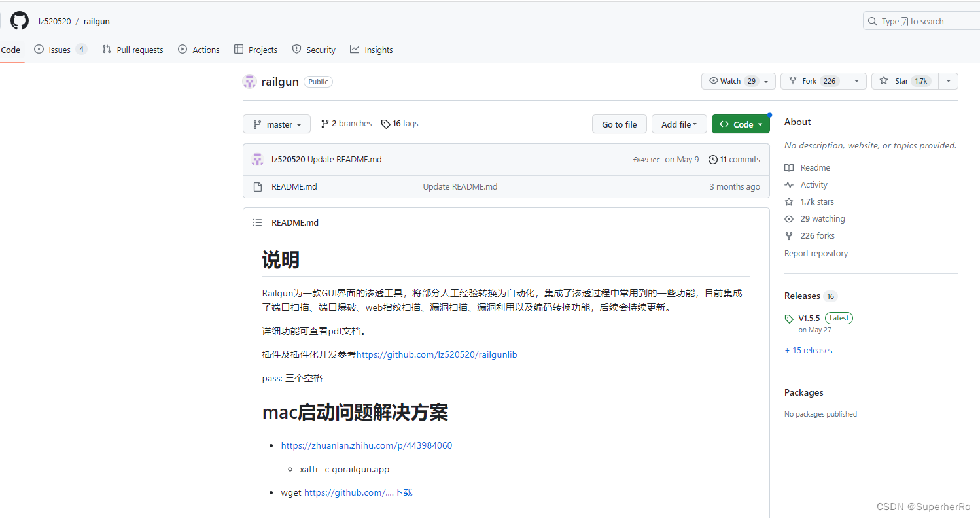Open the Packages heading link
This screenshot has width=980, height=518.
pyautogui.click(x=804, y=392)
